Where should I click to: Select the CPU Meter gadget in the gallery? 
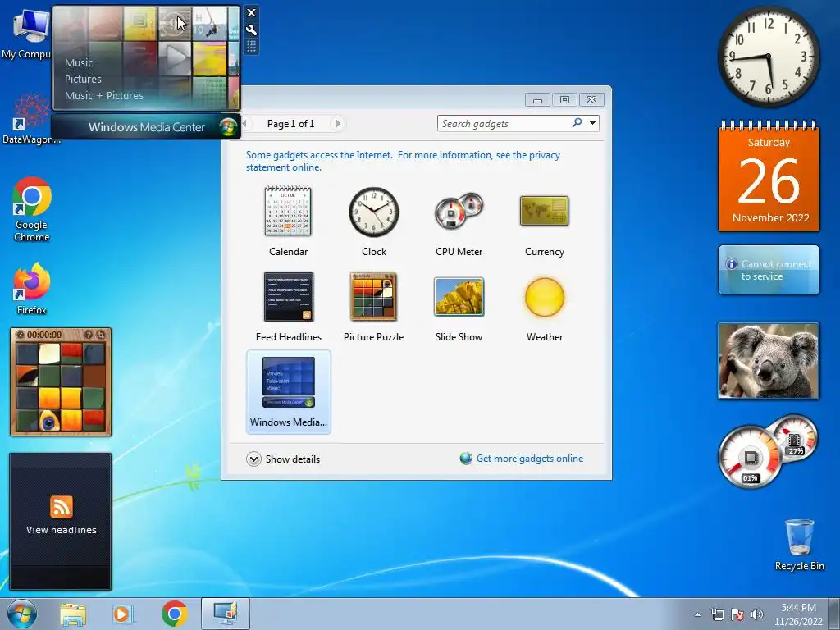point(459,221)
